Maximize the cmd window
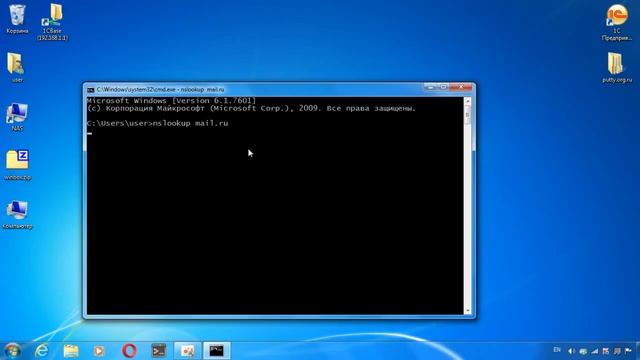640x360 pixels. (x=443, y=87)
